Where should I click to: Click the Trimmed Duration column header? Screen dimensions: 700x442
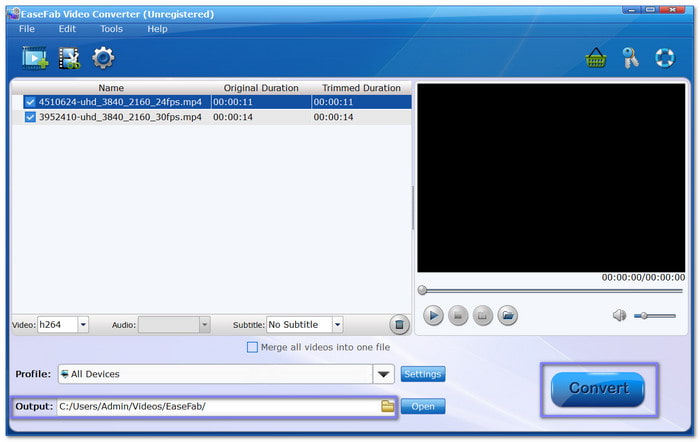tap(361, 88)
